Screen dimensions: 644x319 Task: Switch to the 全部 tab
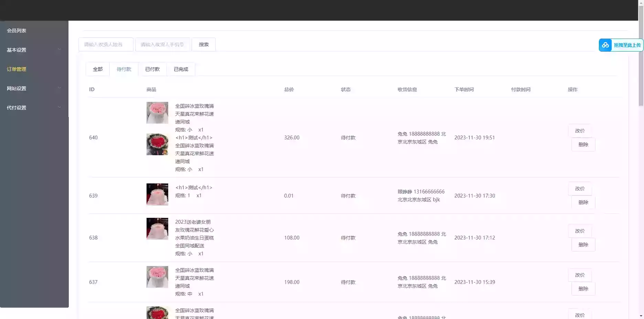(97, 69)
